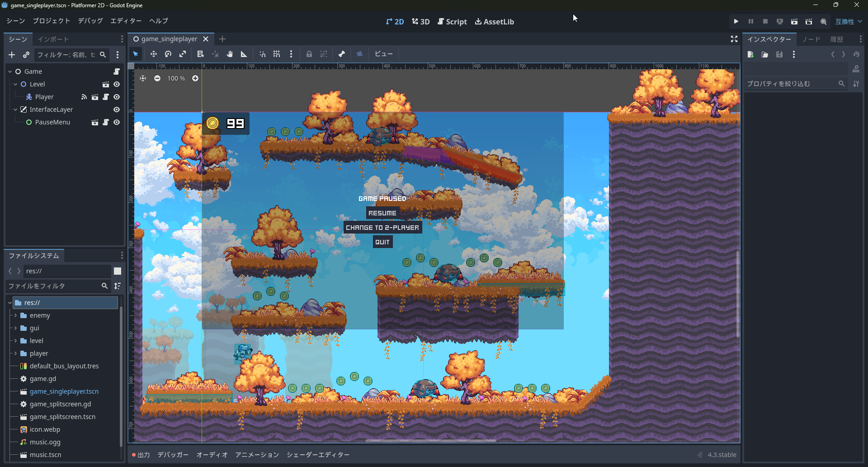
Task: Load an existing resource in Inspector
Action: click(x=765, y=54)
